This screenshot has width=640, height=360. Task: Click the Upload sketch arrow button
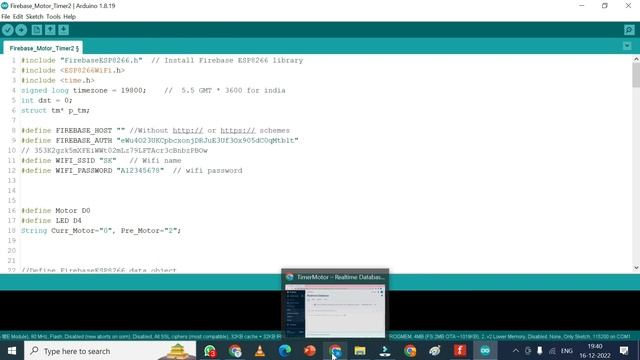(x=21, y=30)
